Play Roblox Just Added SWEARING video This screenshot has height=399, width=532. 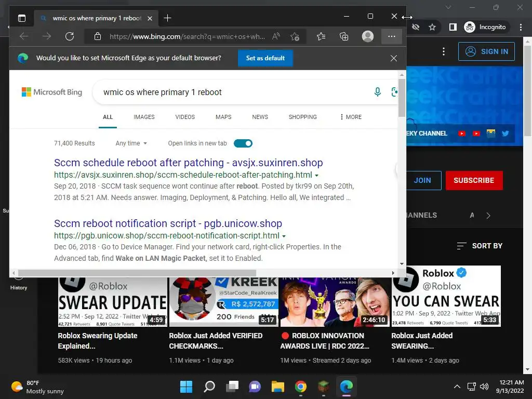point(446,296)
